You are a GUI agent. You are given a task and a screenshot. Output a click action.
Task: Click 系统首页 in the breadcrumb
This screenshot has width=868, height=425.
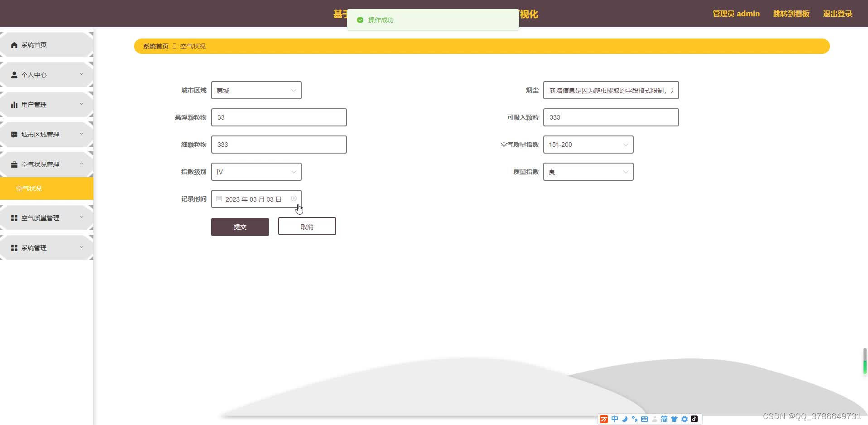click(156, 46)
